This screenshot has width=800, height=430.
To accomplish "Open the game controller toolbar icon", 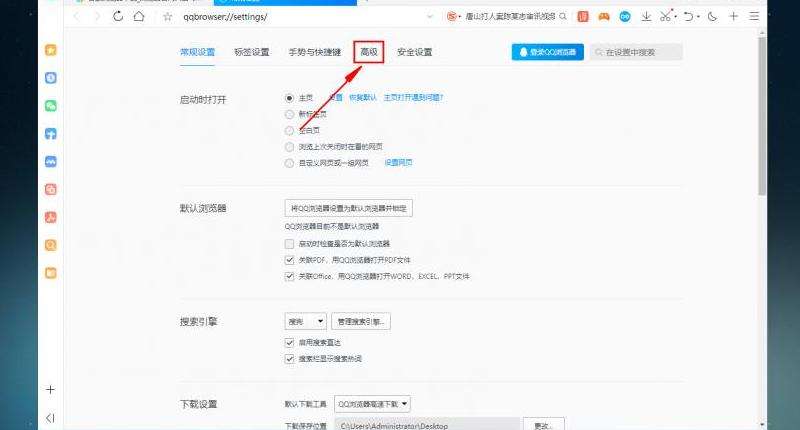I will (x=604, y=16).
